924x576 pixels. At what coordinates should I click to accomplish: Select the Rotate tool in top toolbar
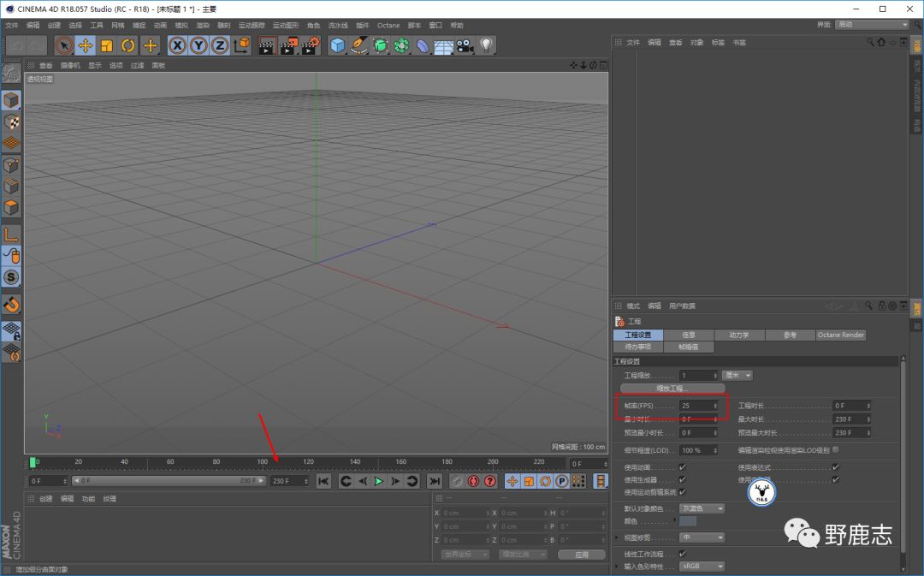(x=128, y=45)
